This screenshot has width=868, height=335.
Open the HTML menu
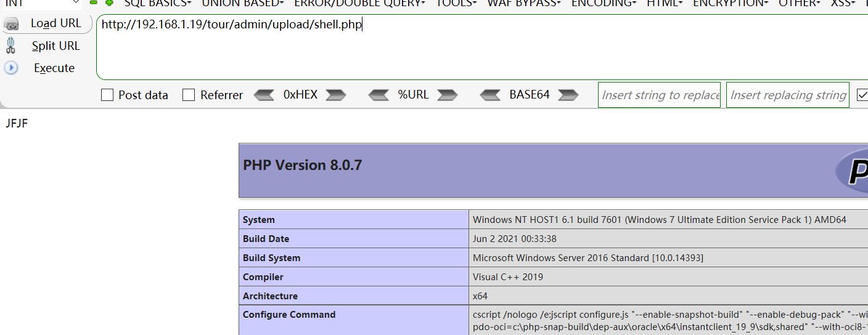(665, 3)
